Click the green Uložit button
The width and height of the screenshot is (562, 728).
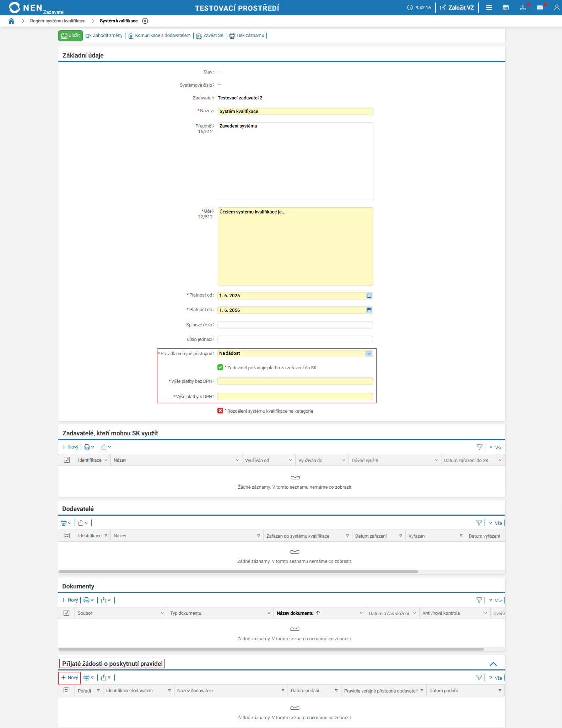click(x=70, y=36)
